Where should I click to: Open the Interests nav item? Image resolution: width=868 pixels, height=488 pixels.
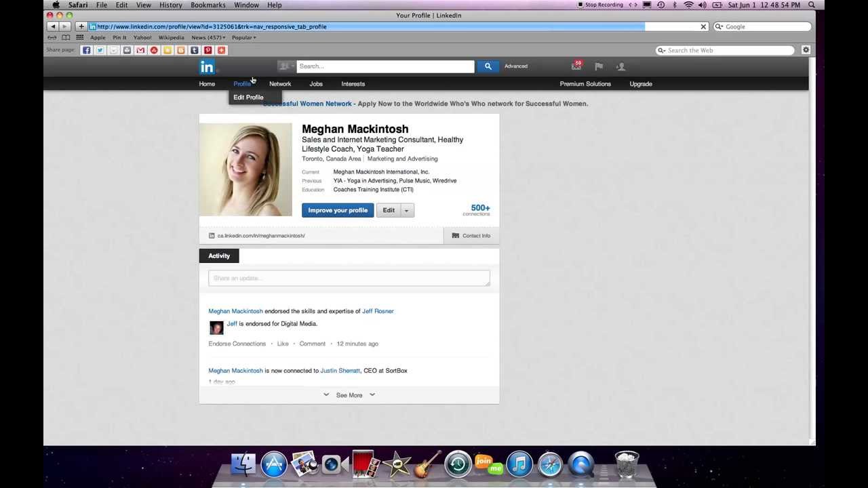tap(353, 84)
